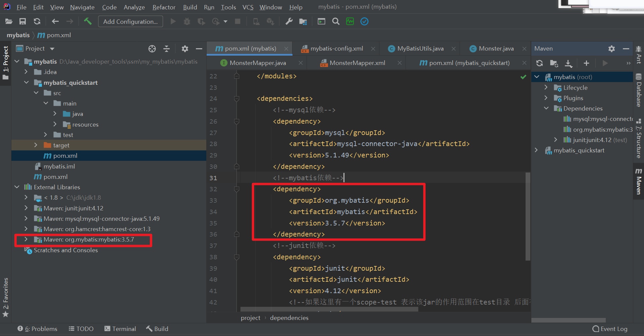Toggle the 1: Project side tab
The width and height of the screenshot is (644, 336).
pyautogui.click(x=6, y=63)
